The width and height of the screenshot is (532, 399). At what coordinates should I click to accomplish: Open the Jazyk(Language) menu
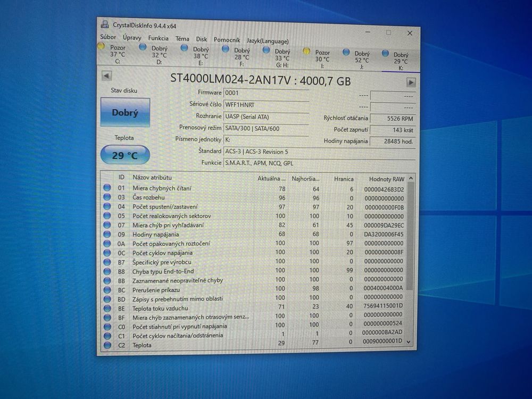point(268,41)
